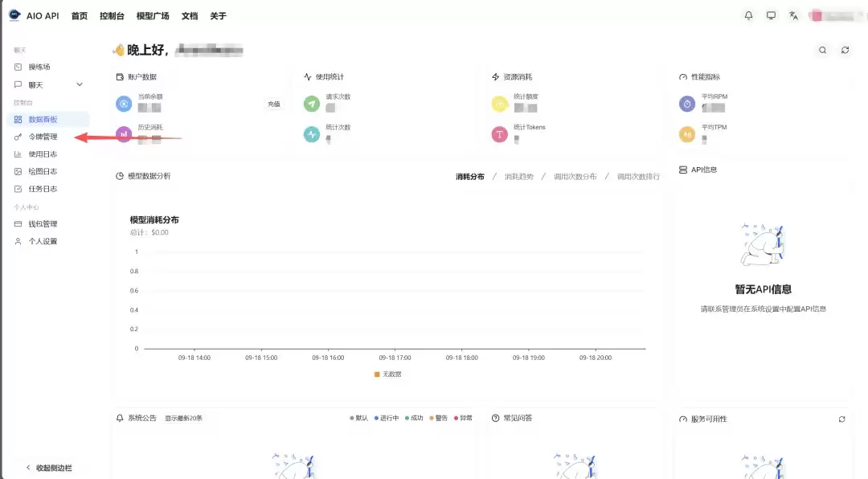Click the 统计Tokens pink T icon
This screenshot has height=479, width=868.
coord(499,134)
